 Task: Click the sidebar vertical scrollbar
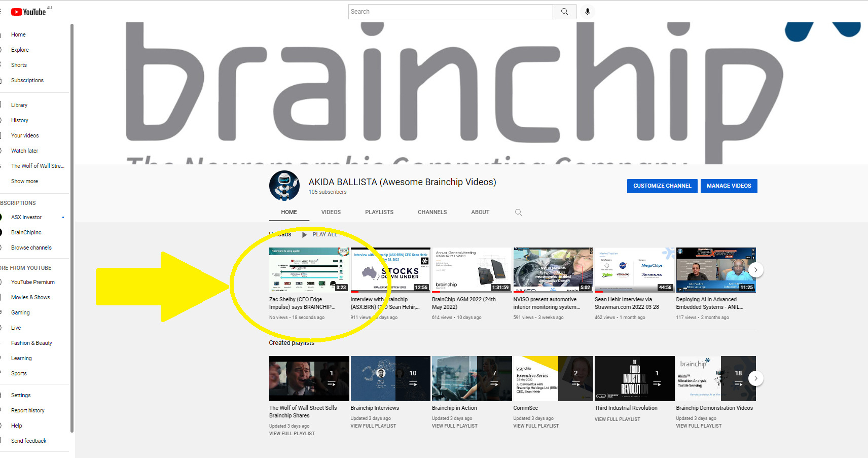coord(72,228)
